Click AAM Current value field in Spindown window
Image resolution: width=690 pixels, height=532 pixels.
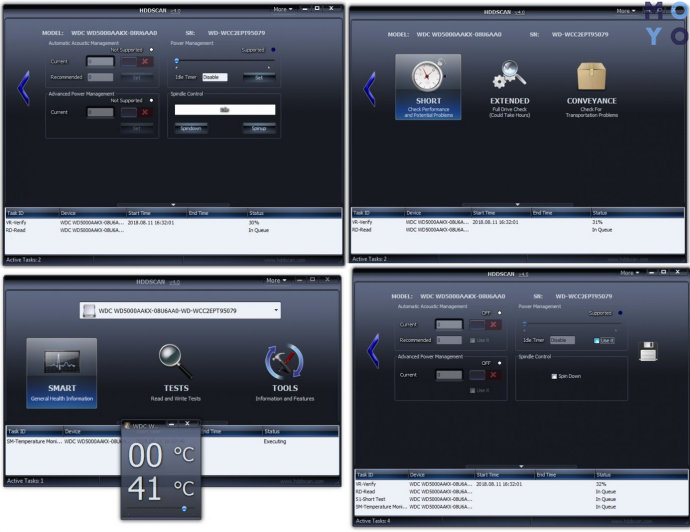tap(100, 62)
